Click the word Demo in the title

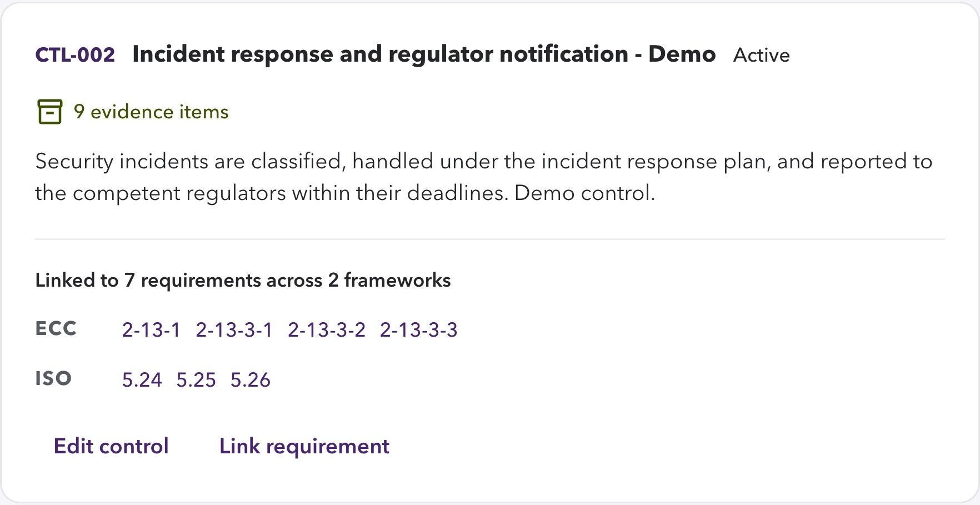[x=682, y=54]
